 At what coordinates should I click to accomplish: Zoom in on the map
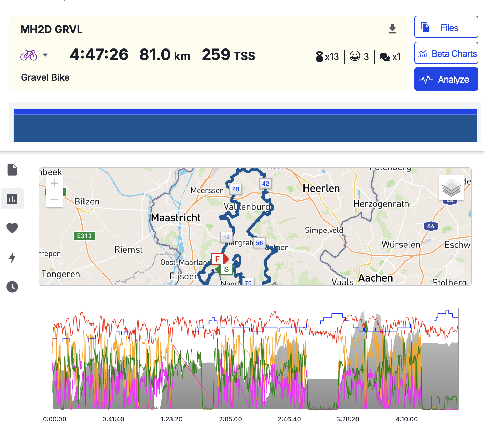(x=54, y=183)
